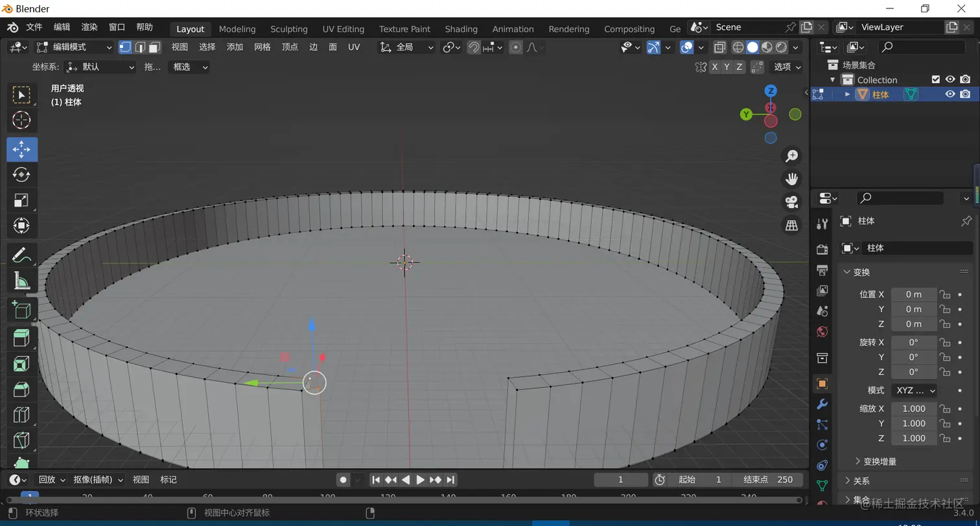This screenshot has width=980, height=526.
Task: Toggle X-ray display
Action: click(x=719, y=47)
